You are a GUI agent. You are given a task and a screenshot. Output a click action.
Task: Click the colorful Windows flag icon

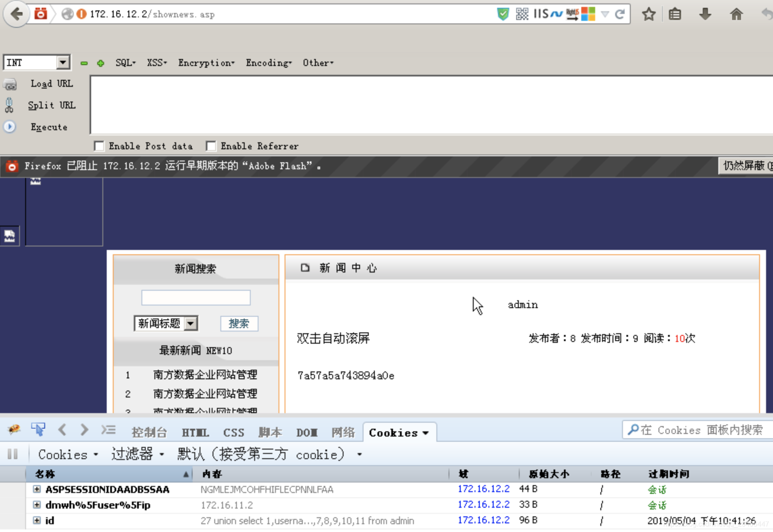point(588,14)
